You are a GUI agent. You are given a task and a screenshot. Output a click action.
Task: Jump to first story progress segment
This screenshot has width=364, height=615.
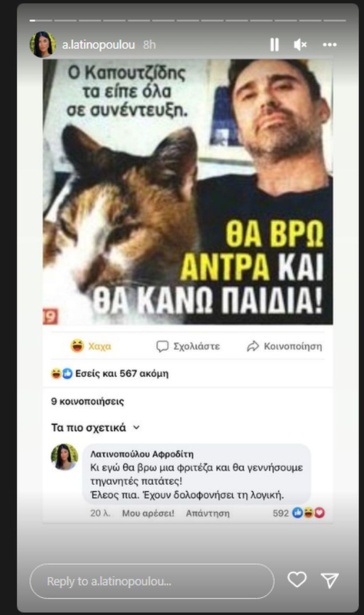pos(41,20)
